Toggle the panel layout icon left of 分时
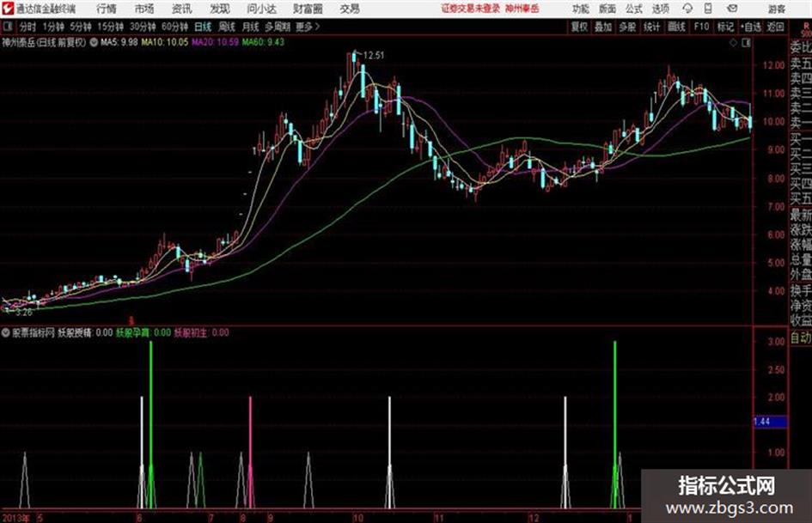 7,27
